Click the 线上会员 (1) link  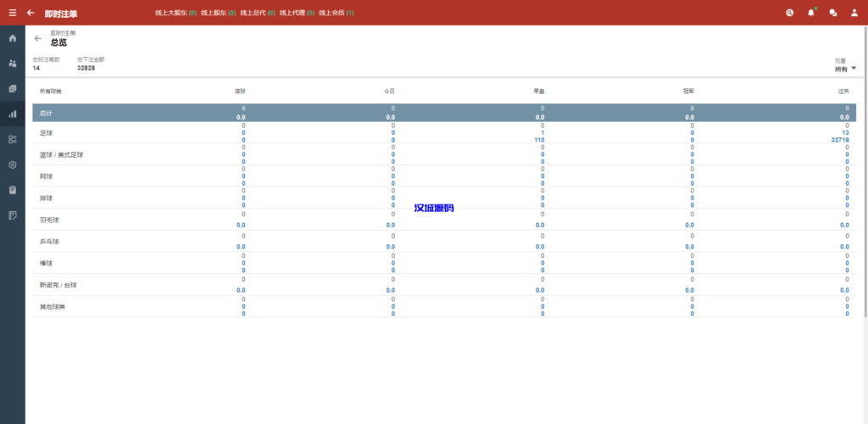coord(336,13)
